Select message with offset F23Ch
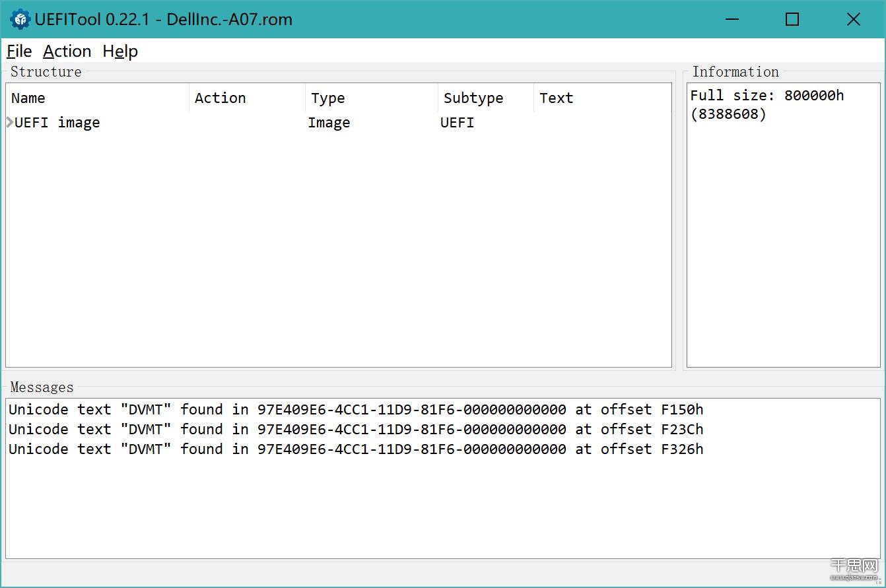886x588 pixels. pyautogui.click(x=356, y=429)
